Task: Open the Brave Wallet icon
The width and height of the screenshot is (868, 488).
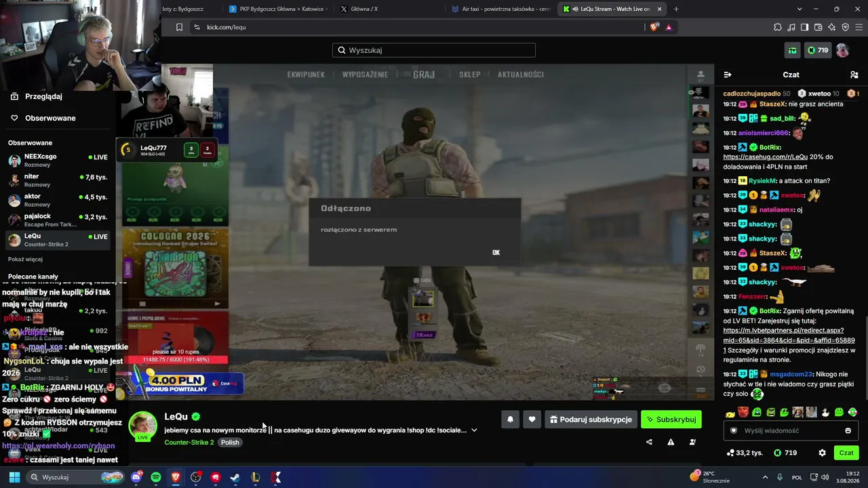Action: (818, 27)
